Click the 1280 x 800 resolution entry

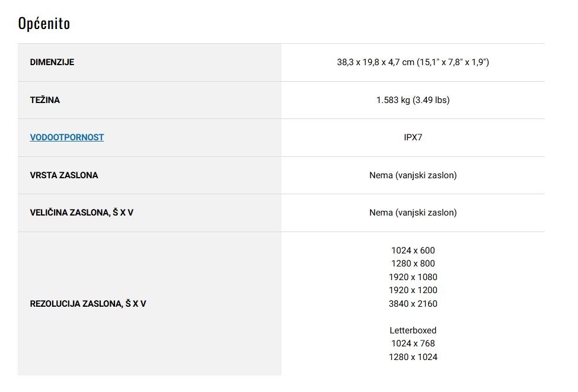tap(413, 264)
